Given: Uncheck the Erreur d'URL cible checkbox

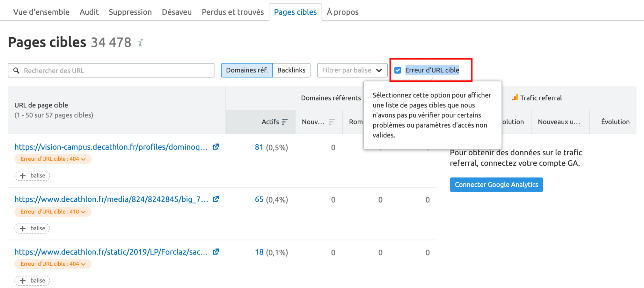Looking at the screenshot, I should 398,70.
